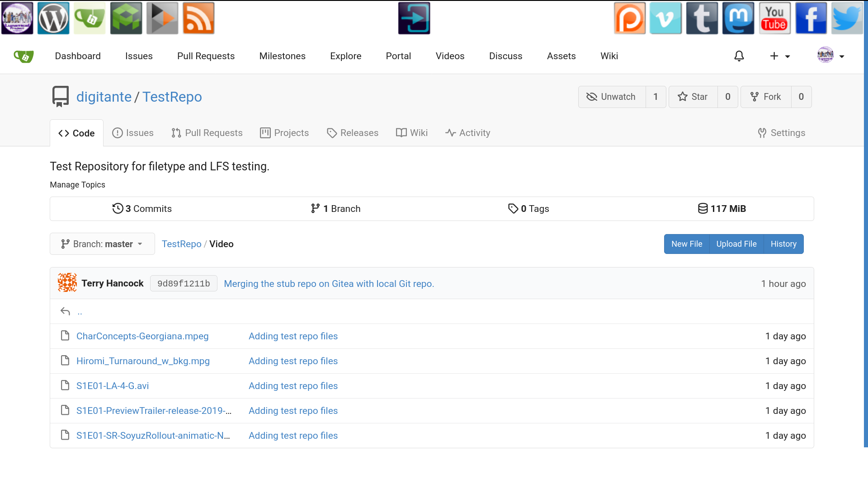Switch to the Releases tab

[353, 133]
